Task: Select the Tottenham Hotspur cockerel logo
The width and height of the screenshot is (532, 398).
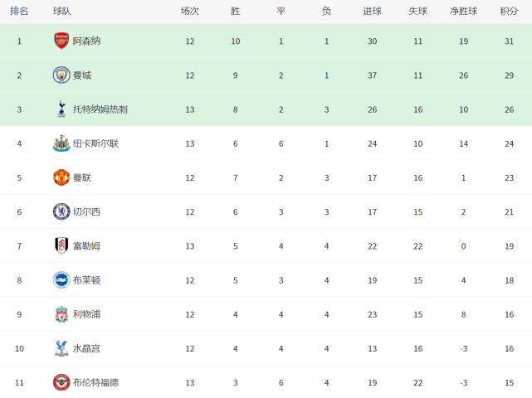Action: click(x=61, y=109)
